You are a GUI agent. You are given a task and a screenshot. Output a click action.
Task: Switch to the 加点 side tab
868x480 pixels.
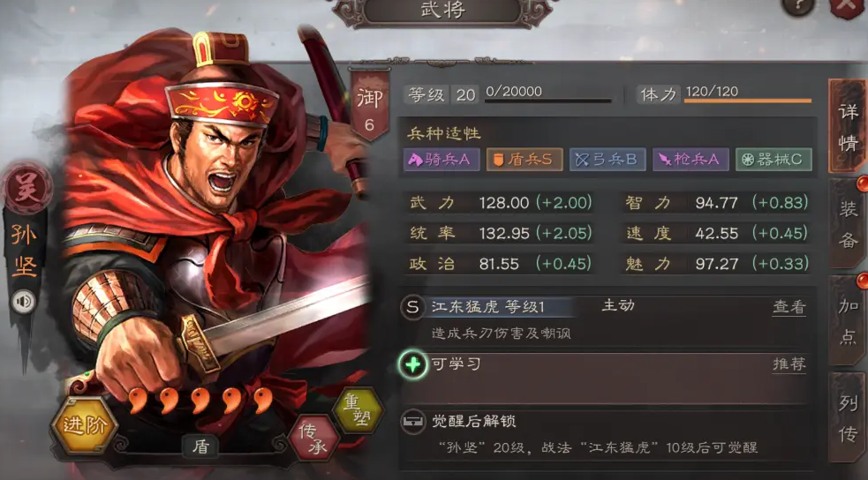click(x=848, y=321)
